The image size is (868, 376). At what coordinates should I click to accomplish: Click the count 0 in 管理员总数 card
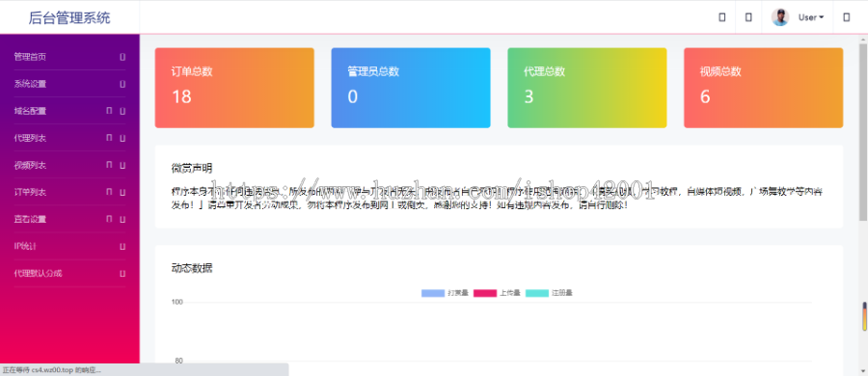(353, 97)
